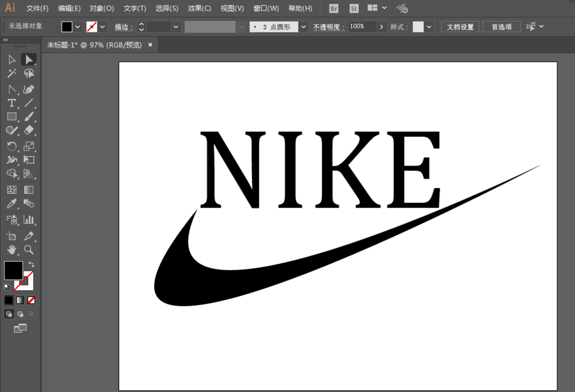The height and width of the screenshot is (392, 575).
Task: Set paint mode to Gradient
Action: click(x=20, y=301)
